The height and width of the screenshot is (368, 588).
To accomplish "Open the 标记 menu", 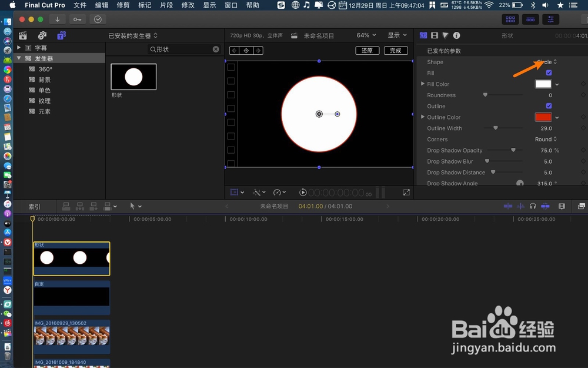I will coord(145,5).
